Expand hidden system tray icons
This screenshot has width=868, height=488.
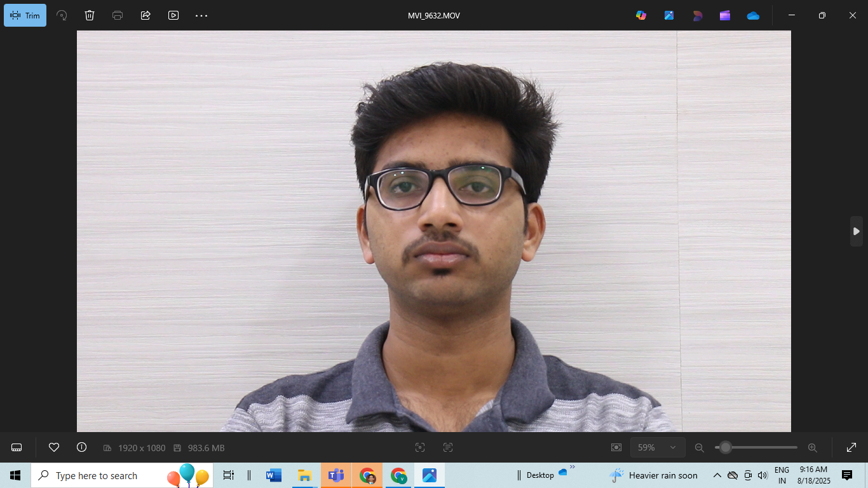[x=717, y=475]
